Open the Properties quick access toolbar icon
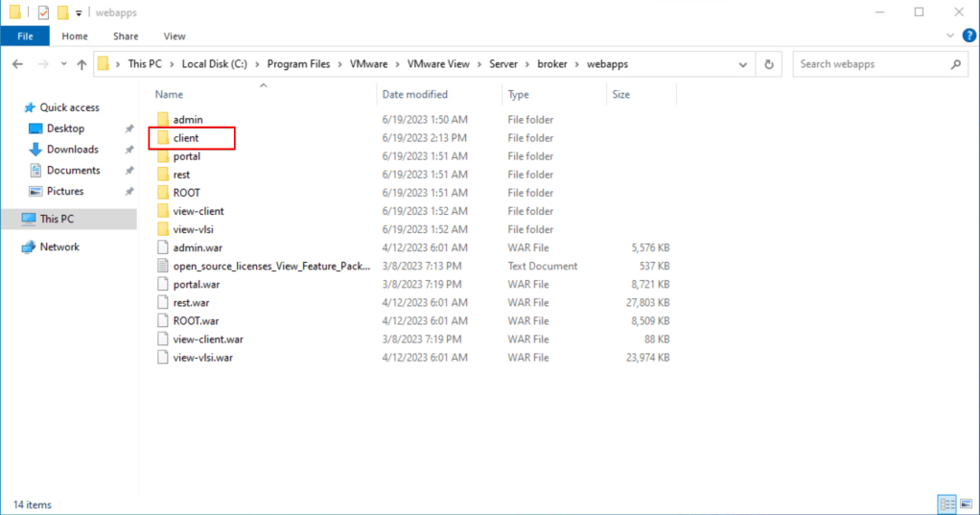 pos(43,12)
